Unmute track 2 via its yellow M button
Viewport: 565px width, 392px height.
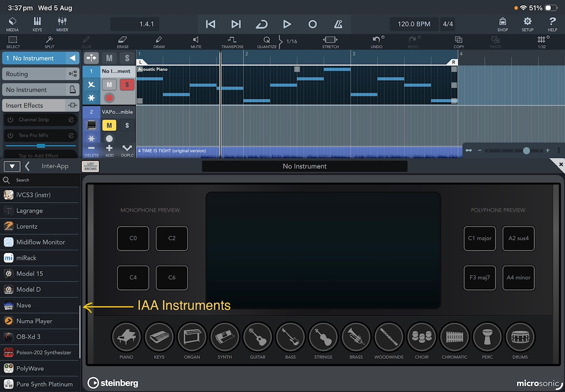pos(109,125)
